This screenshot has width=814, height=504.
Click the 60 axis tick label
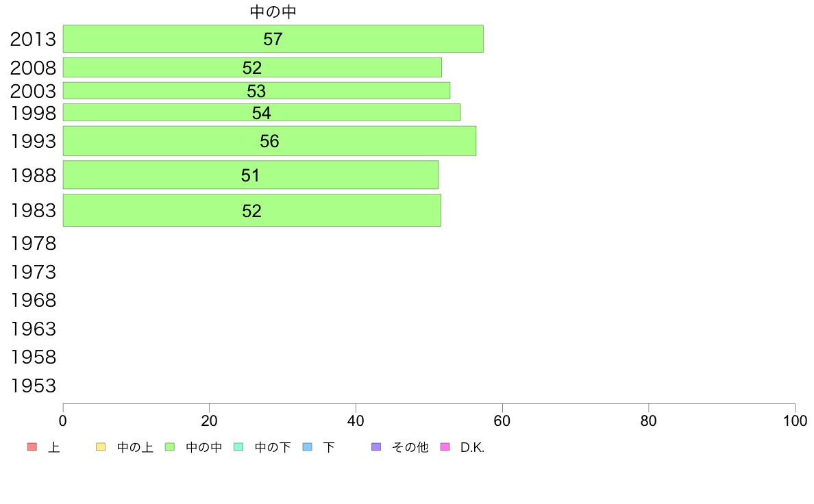point(502,421)
